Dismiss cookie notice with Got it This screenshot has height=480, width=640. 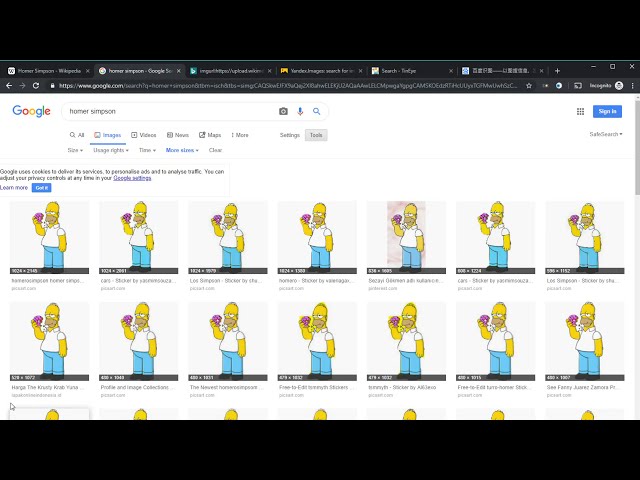pyautogui.click(x=42, y=188)
